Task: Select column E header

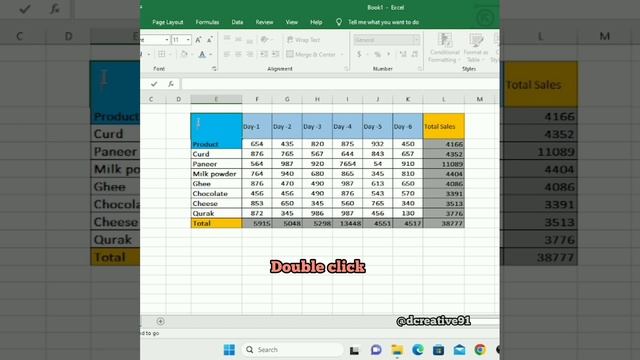Action: coord(216,99)
